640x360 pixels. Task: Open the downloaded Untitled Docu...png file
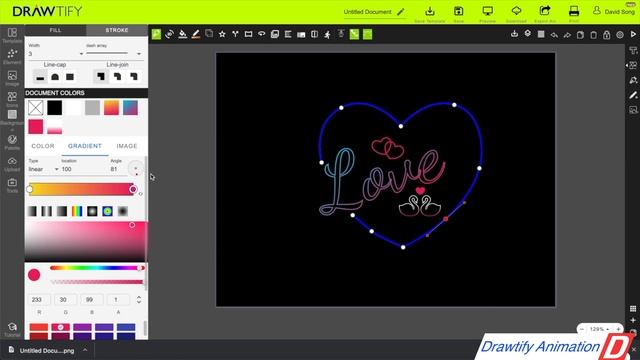pyautogui.click(x=42, y=350)
